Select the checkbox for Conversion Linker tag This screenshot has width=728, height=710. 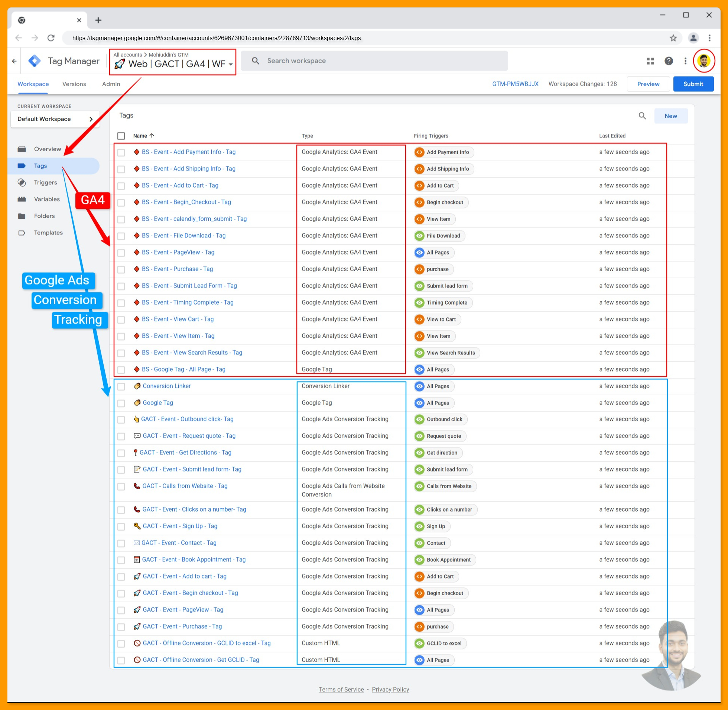click(x=121, y=387)
